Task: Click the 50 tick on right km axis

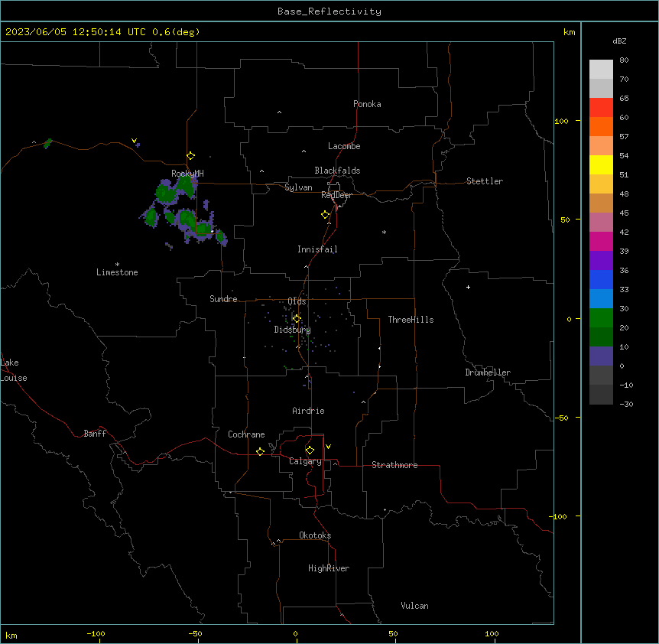Action: (565, 220)
